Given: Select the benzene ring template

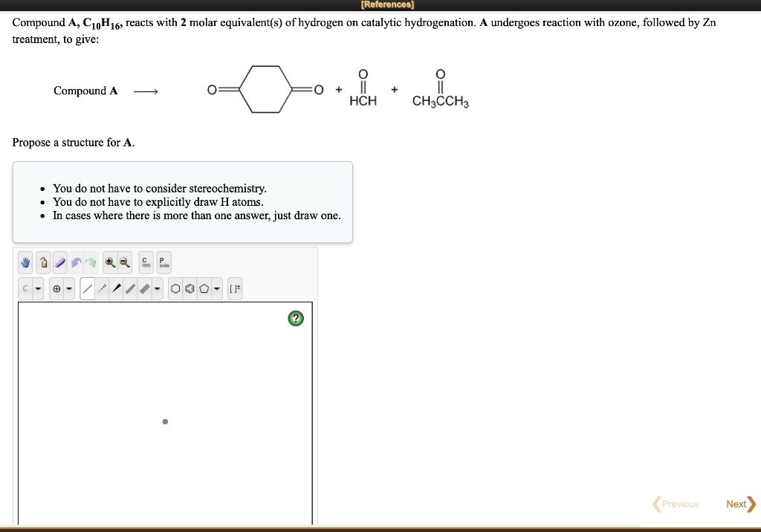Looking at the screenshot, I should 190,288.
